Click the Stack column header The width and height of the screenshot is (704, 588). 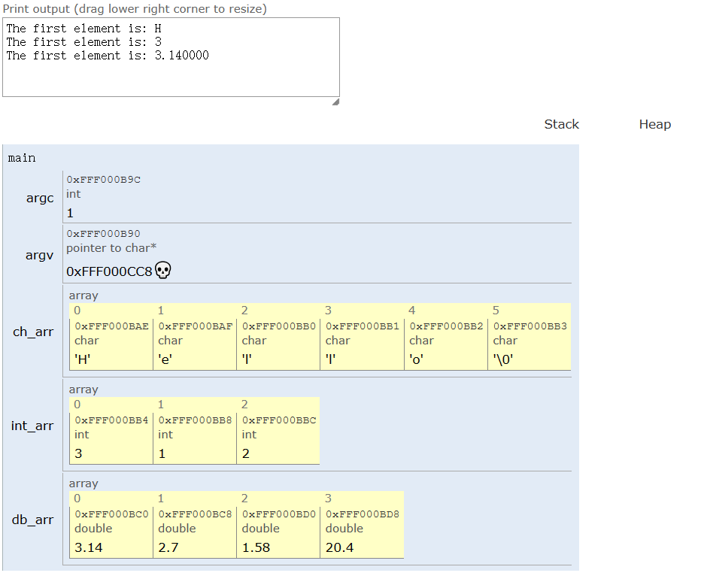tap(562, 124)
